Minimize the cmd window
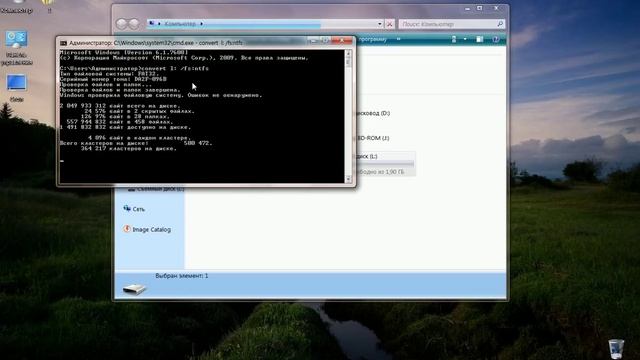640x360 pixels. (x=313, y=40)
